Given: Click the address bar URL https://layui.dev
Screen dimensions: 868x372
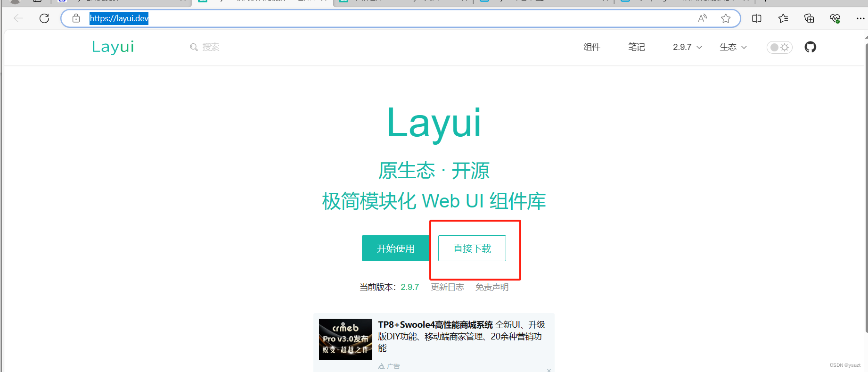Looking at the screenshot, I should click(x=119, y=18).
